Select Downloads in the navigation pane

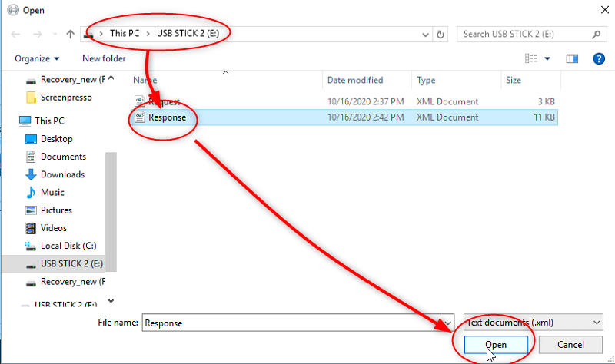click(62, 174)
